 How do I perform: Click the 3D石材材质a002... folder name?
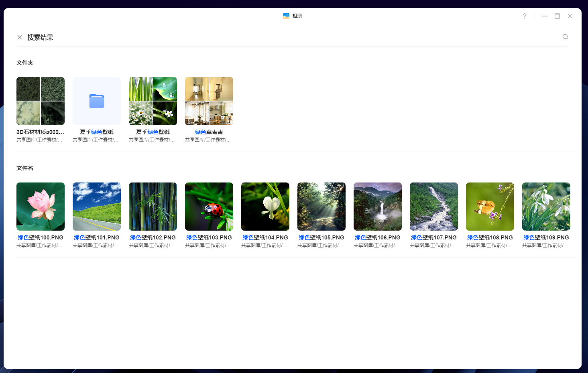coord(40,132)
